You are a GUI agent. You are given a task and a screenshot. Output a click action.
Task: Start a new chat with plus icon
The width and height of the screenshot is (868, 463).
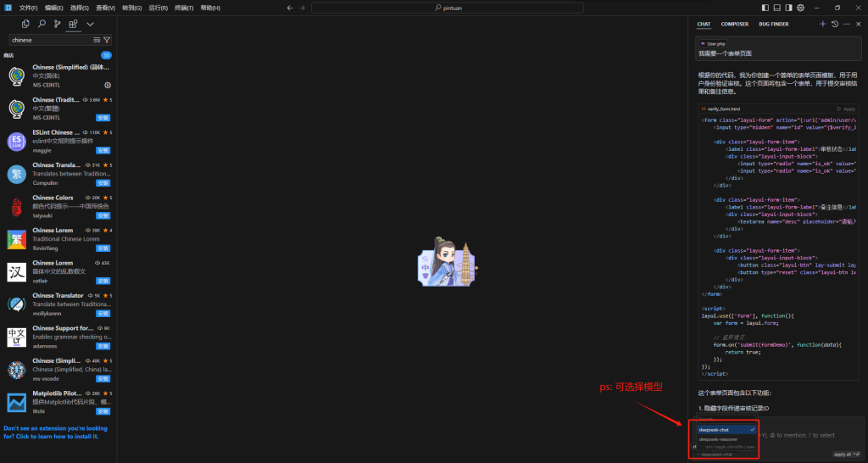click(x=822, y=24)
